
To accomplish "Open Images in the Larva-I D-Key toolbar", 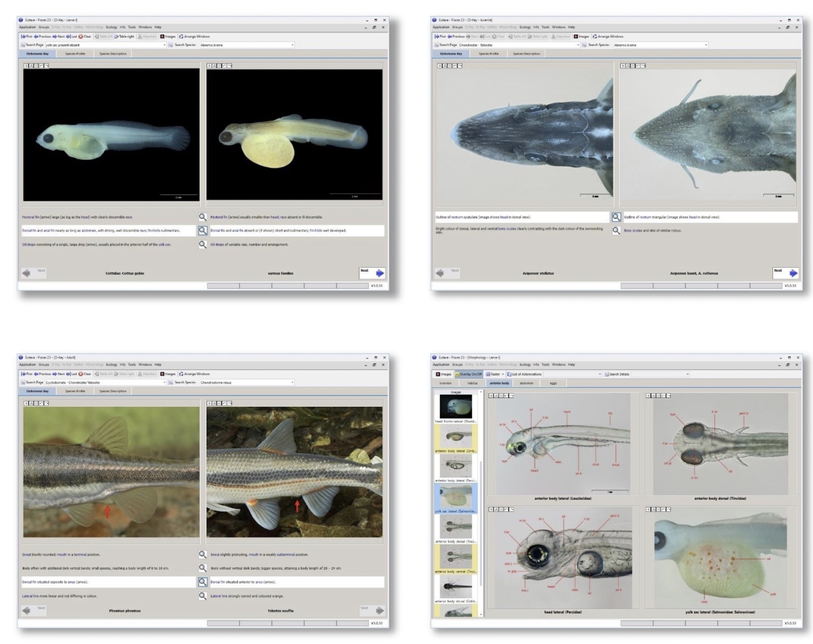I will 168,37.
